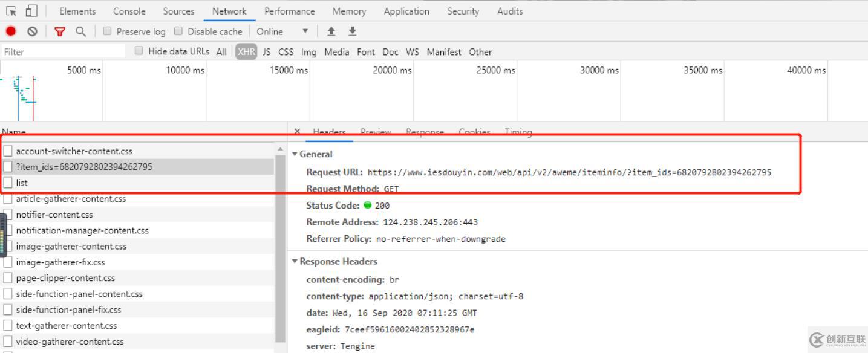Open the Sources tab
Image resolution: width=868 pixels, height=353 pixels.
pos(178,11)
